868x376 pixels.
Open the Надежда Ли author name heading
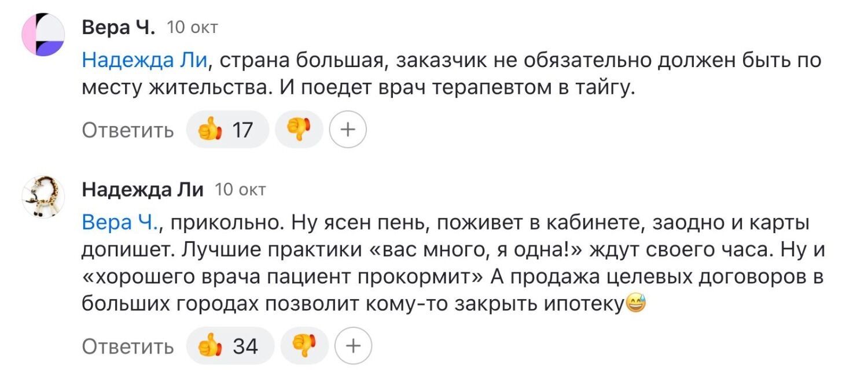tap(143, 189)
